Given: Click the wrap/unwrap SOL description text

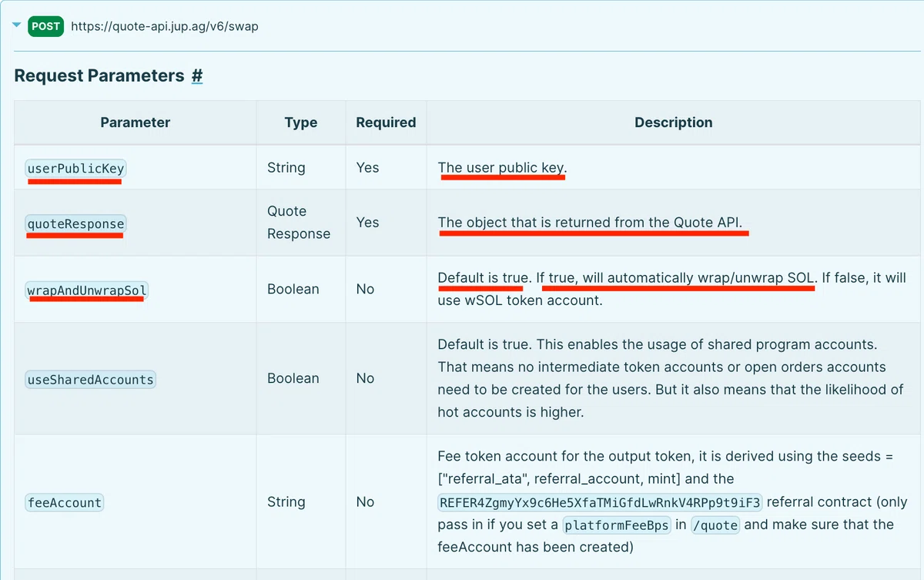Looking at the screenshot, I should pyautogui.click(x=671, y=289).
